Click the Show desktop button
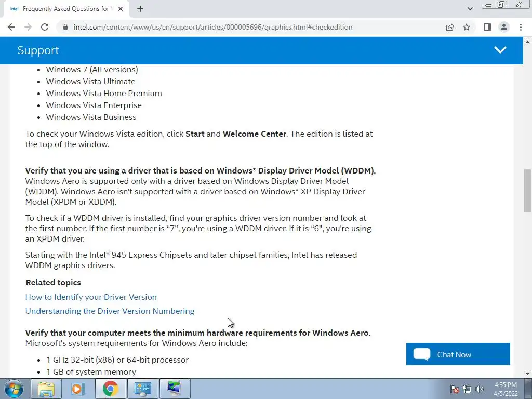 (528, 389)
